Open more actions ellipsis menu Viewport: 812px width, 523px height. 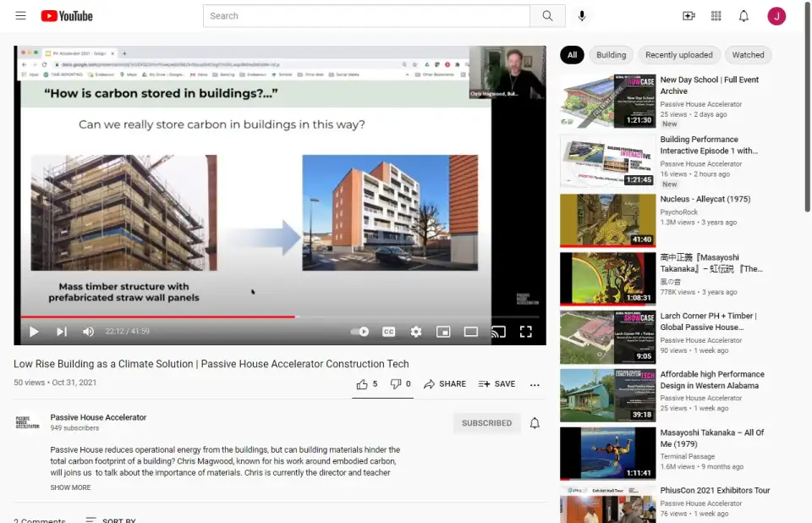(535, 384)
